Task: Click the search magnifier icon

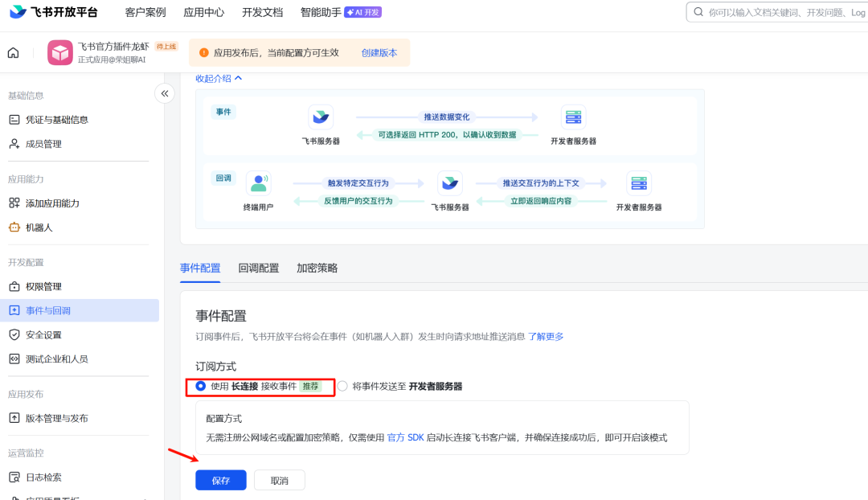Action: click(x=698, y=12)
